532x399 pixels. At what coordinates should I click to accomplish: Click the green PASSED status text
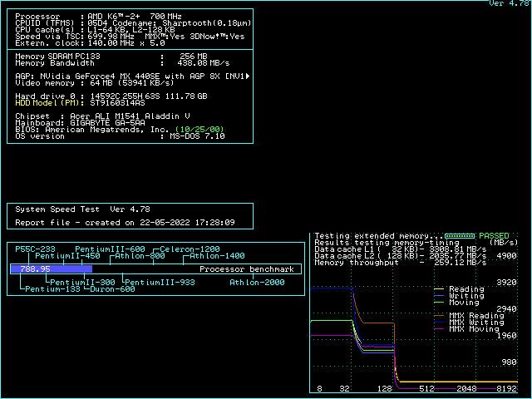tap(494, 236)
